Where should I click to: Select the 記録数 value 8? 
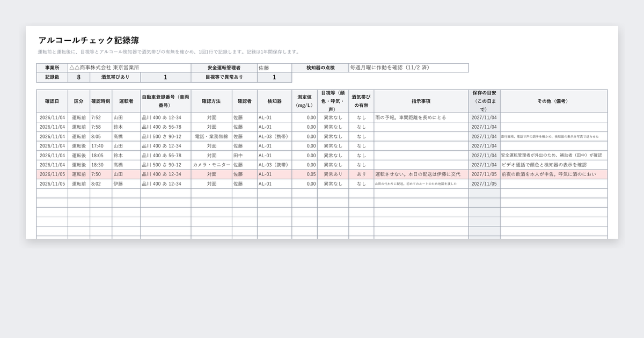(x=79, y=77)
